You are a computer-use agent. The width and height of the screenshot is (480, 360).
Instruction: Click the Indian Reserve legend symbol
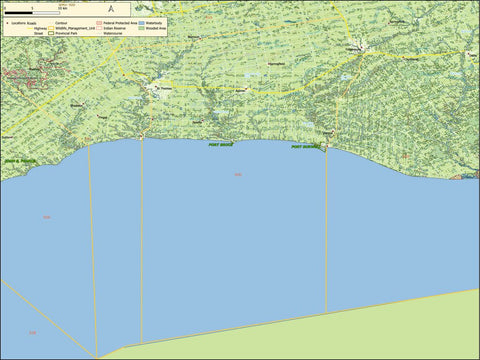[99, 28]
